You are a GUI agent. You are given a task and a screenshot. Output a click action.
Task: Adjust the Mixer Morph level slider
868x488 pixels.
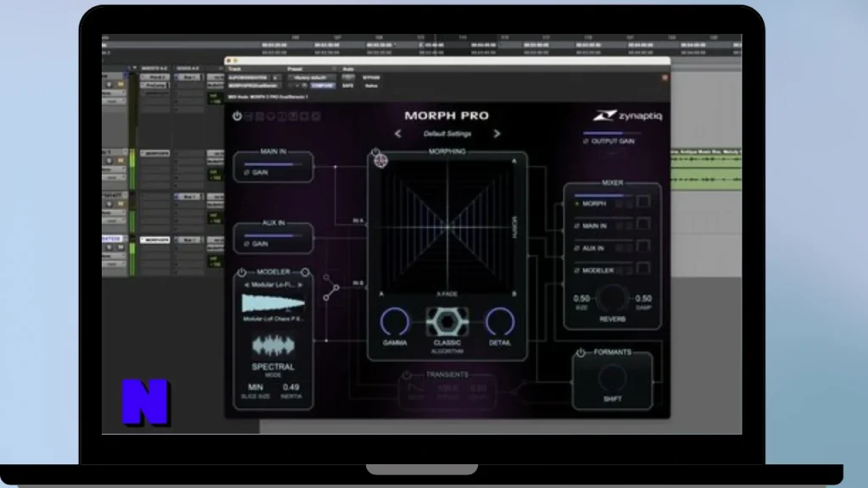(x=604, y=196)
